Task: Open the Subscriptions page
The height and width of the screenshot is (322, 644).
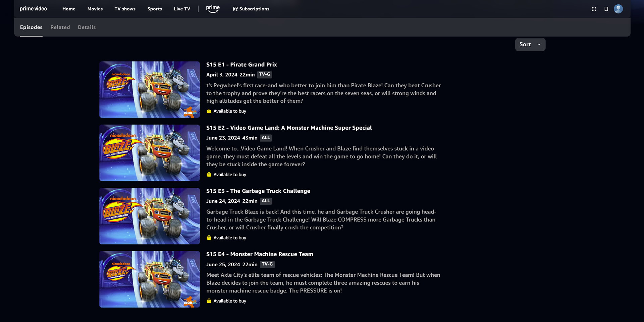Action: click(x=251, y=9)
